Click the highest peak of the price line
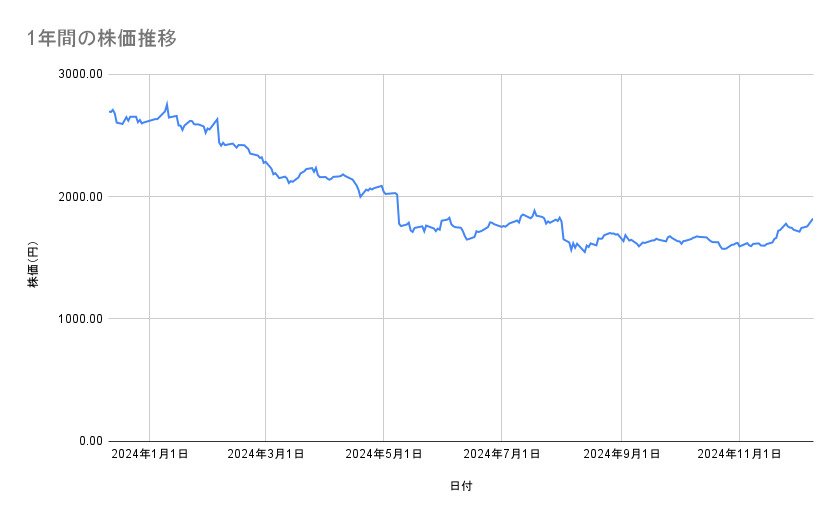This screenshot has width=839, height=519. click(167, 102)
